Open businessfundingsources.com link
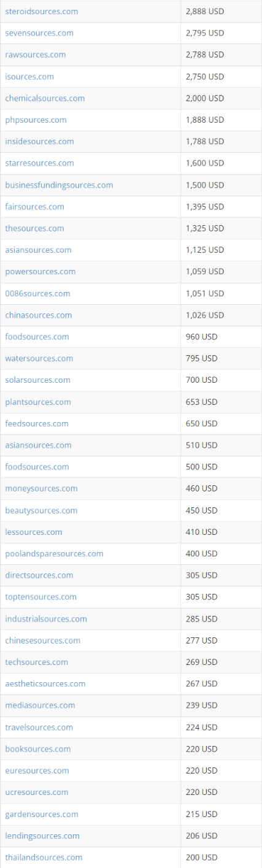The height and width of the screenshot is (868, 262). (59, 185)
